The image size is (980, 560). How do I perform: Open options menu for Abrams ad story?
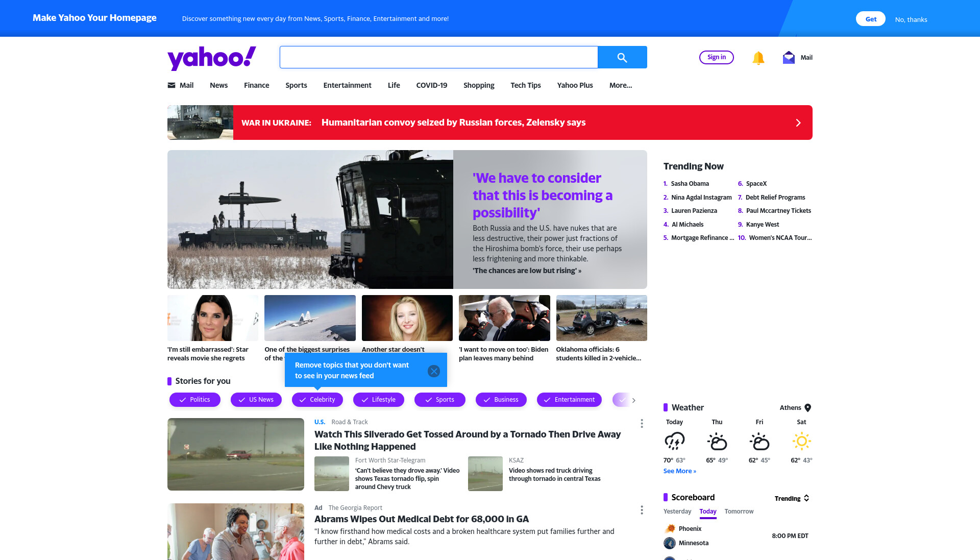point(642,510)
